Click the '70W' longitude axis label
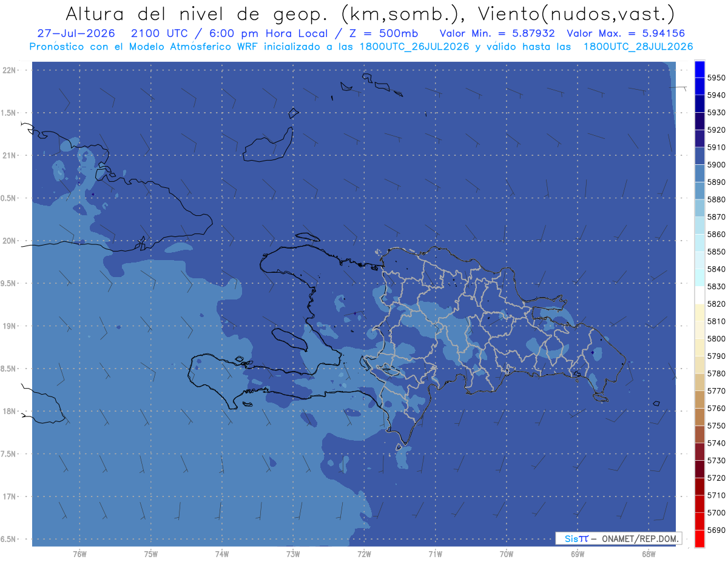728x562 pixels. [507, 554]
